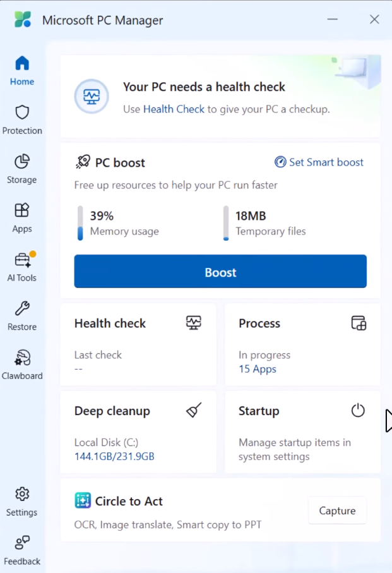Click the 'Temporary files' label
The image size is (392, 573).
tap(270, 231)
